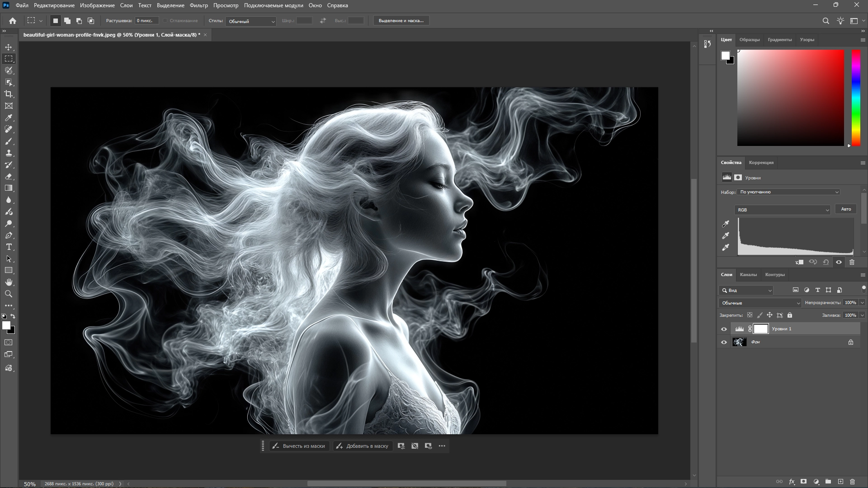
Task: Select the Hand tool
Action: coord(9,282)
